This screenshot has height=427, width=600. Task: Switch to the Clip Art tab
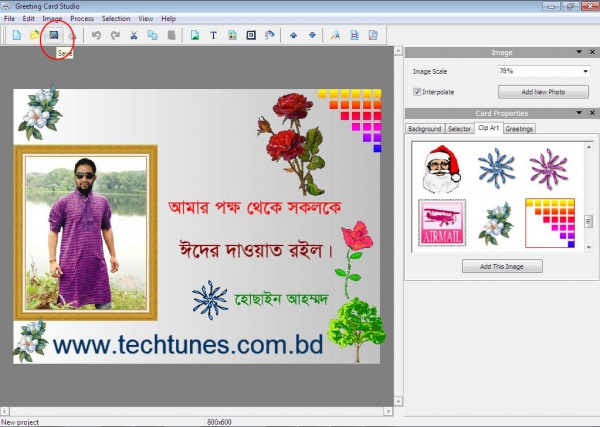(489, 128)
